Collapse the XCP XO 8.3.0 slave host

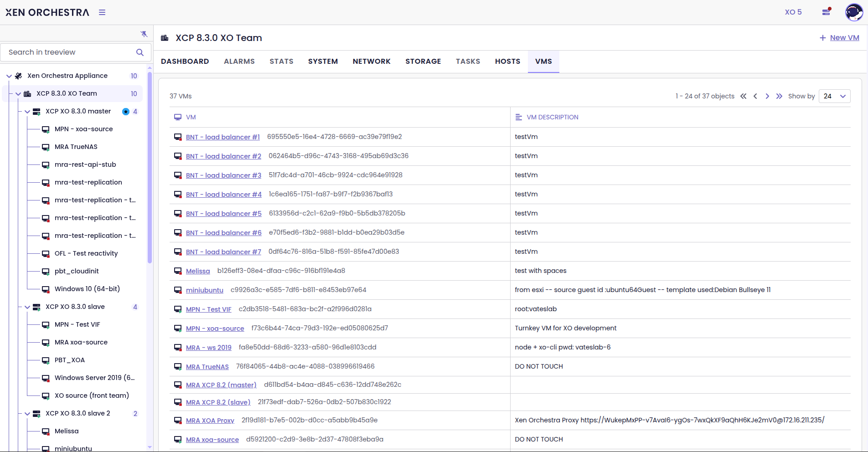coord(27,307)
